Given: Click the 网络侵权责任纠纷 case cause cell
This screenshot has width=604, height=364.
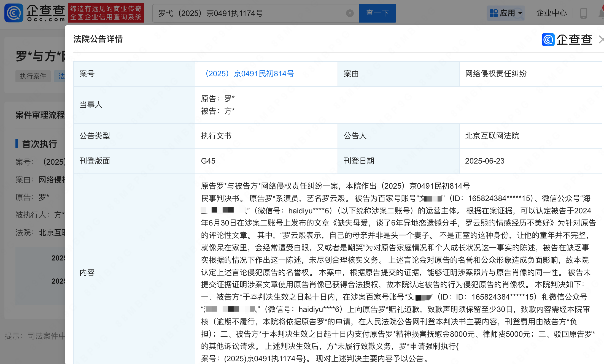Looking at the screenshot, I should coord(496,74).
